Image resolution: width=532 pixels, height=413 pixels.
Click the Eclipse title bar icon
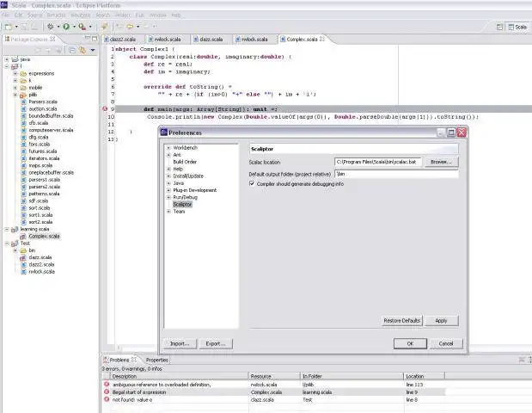[x=4, y=4]
